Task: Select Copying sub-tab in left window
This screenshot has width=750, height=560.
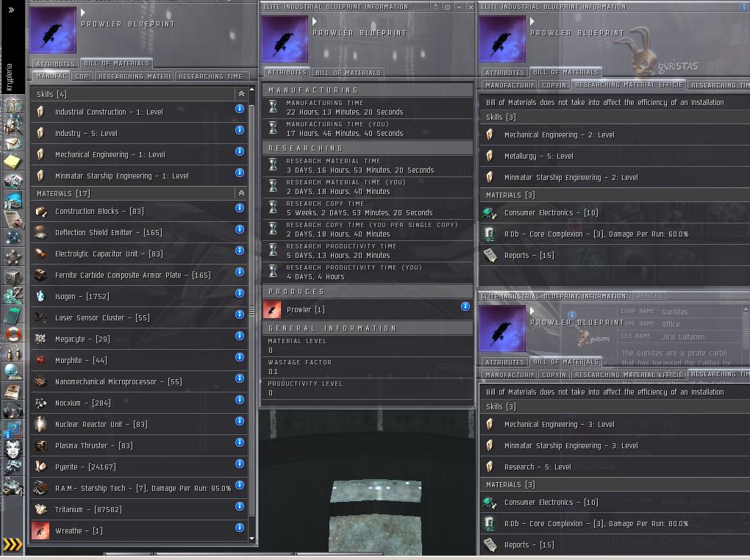Action: pos(82,76)
